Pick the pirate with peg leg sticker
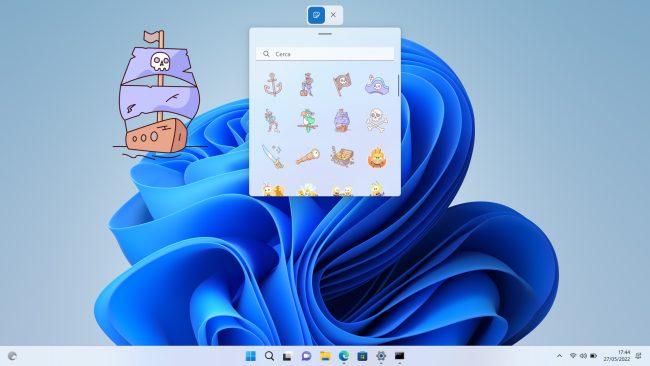The height and width of the screenshot is (366, 650). [307, 85]
